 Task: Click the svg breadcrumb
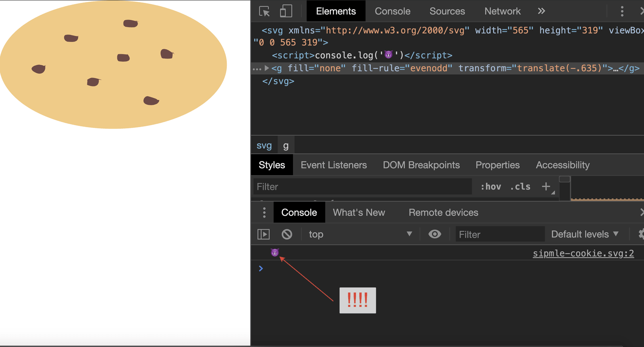[264, 145]
